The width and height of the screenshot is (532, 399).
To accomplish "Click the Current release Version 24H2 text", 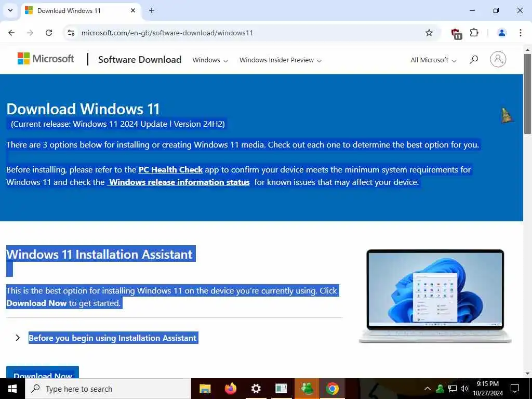I will click(x=118, y=124).
